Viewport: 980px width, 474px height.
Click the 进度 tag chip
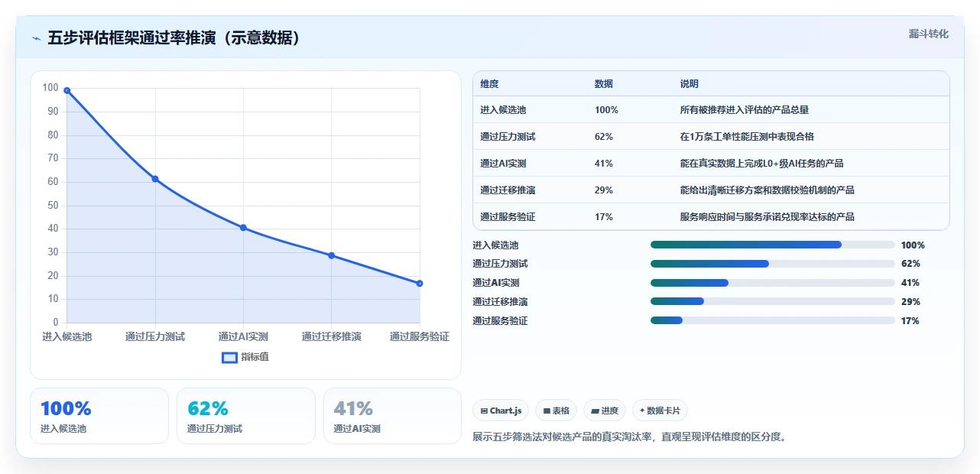click(x=605, y=411)
